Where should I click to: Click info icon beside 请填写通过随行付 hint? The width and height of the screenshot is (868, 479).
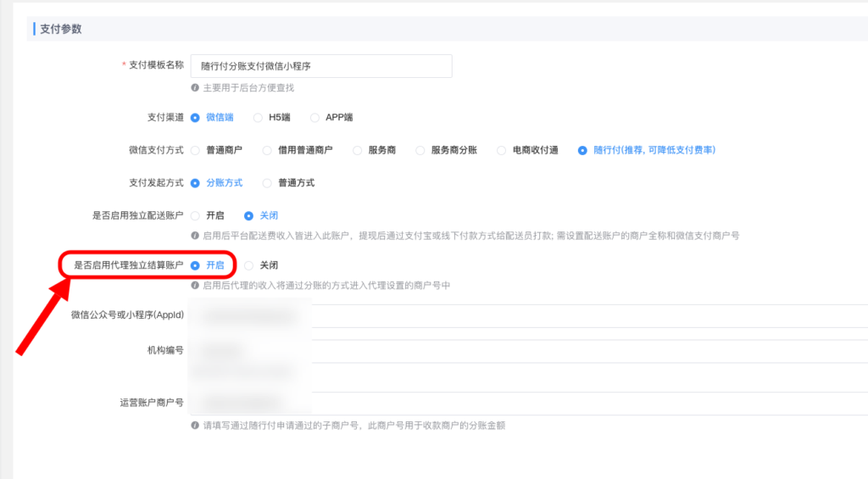pyautogui.click(x=195, y=426)
